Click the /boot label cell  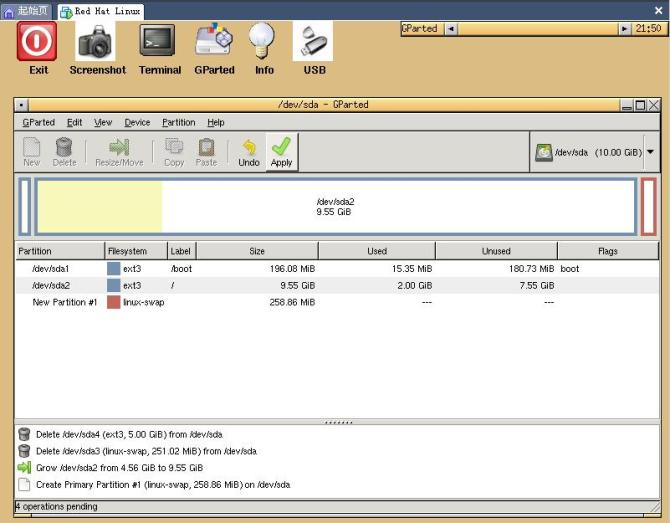click(182, 269)
